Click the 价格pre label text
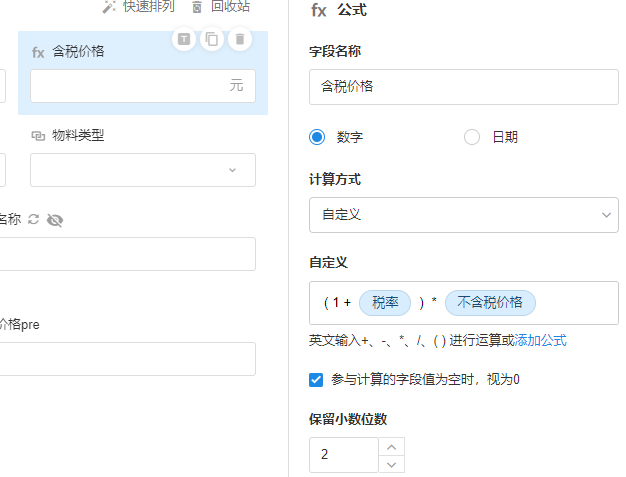 tap(20, 325)
